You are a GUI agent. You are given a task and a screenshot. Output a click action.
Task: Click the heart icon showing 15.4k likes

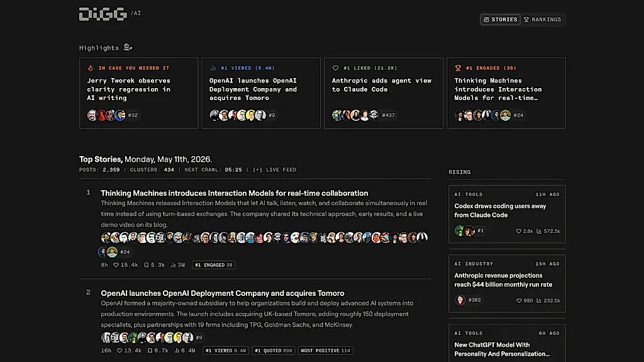(116, 265)
